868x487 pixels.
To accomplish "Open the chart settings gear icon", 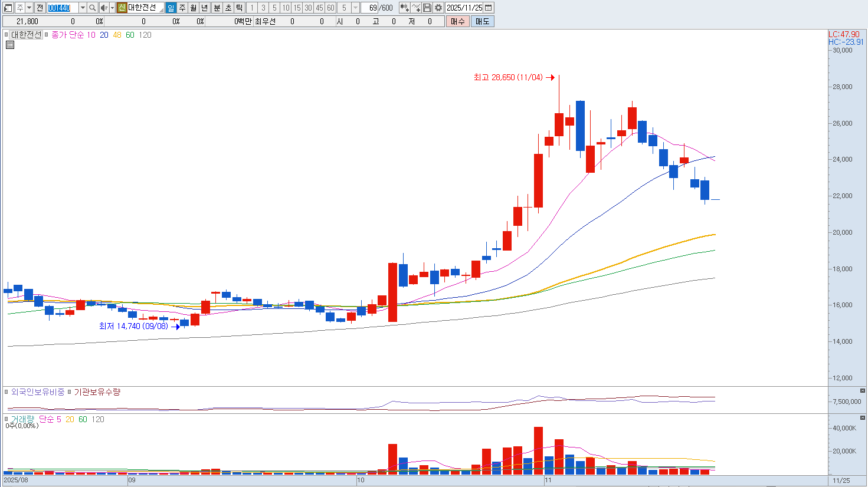I will [438, 8].
